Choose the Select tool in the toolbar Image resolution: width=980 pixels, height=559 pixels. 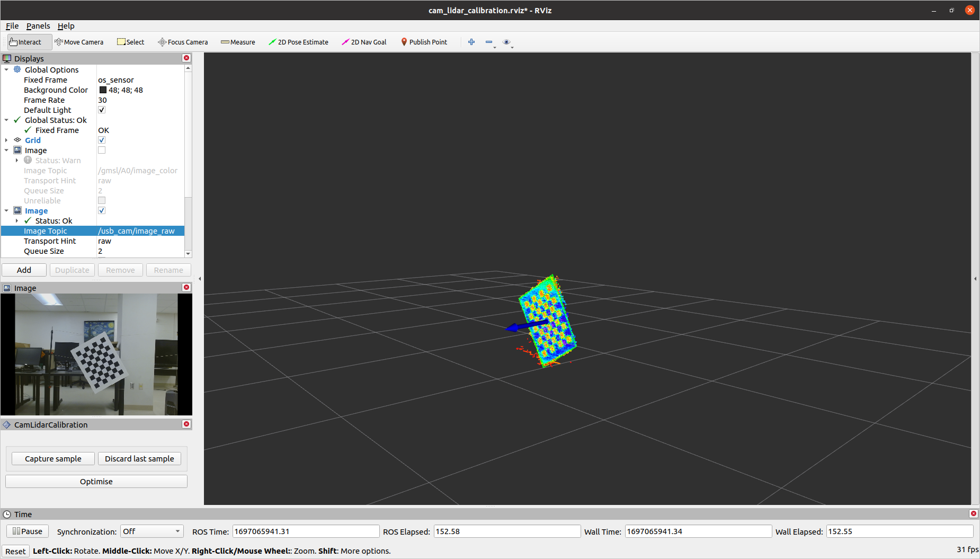click(130, 42)
